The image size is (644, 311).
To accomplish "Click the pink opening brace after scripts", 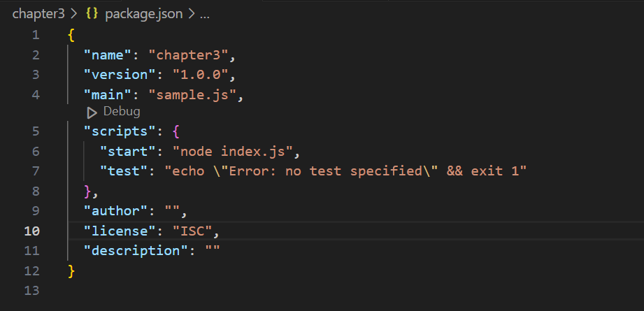I will [176, 131].
